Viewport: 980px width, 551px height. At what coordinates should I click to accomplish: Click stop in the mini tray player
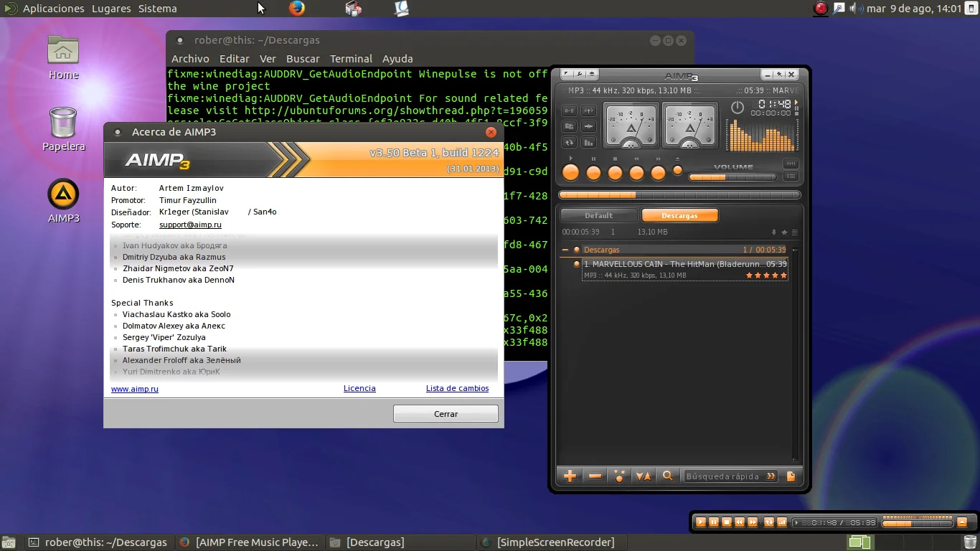(727, 522)
